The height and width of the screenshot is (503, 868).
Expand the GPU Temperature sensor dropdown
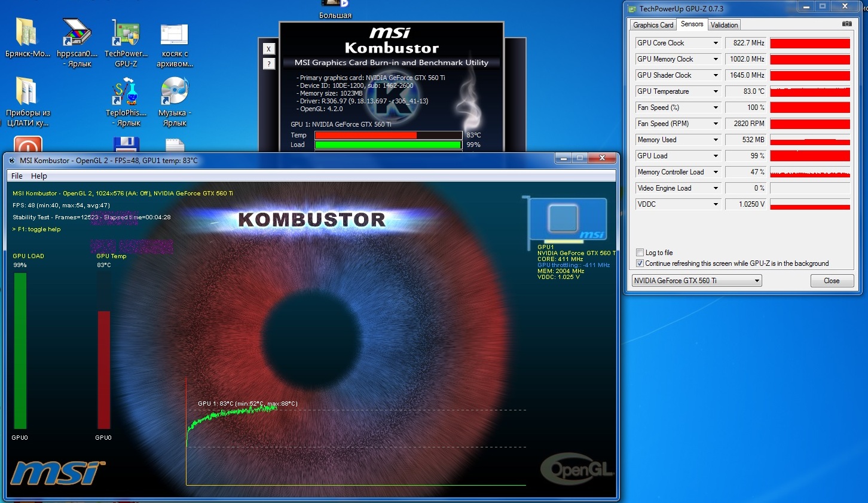716,91
